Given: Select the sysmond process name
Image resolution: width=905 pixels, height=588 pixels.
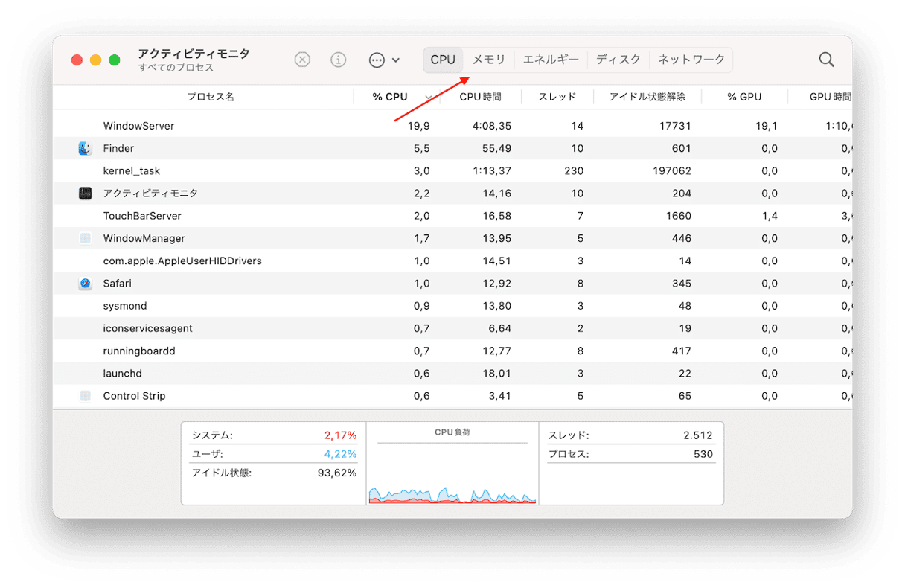Looking at the screenshot, I should (125, 306).
